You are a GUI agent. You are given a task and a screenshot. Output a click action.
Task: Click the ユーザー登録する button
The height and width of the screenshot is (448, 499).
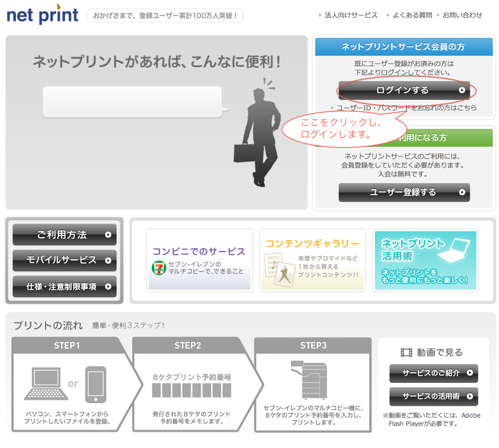[404, 192]
